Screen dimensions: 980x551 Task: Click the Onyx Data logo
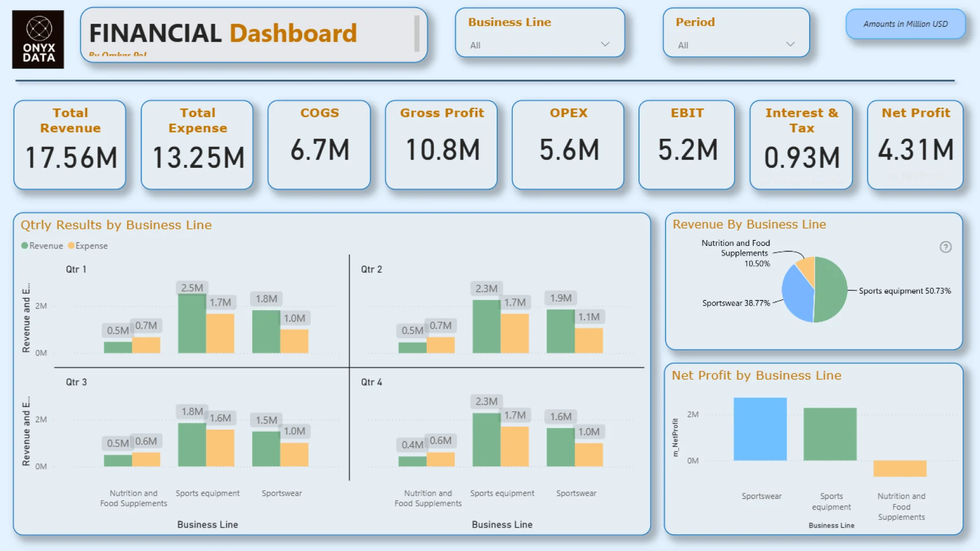coord(38,39)
